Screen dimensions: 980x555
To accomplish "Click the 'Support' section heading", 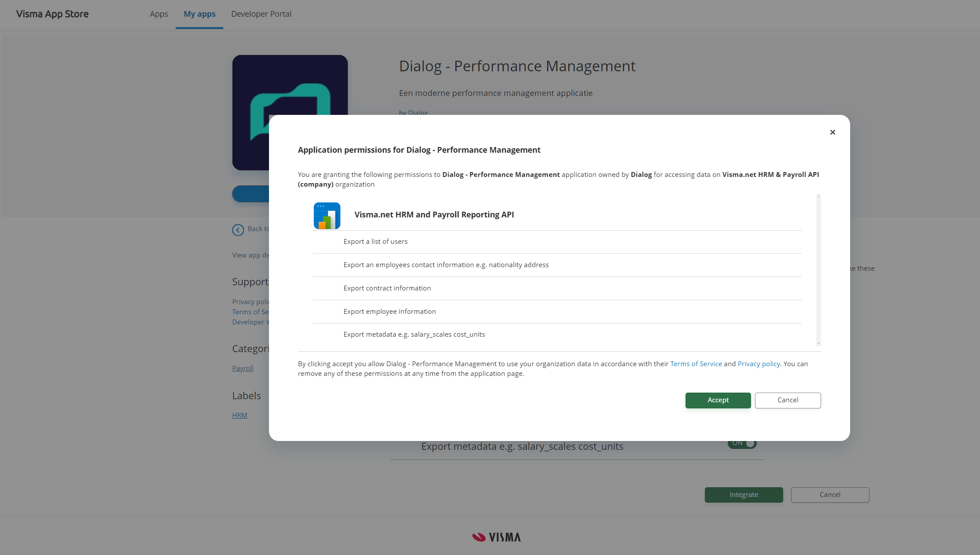I will point(250,282).
